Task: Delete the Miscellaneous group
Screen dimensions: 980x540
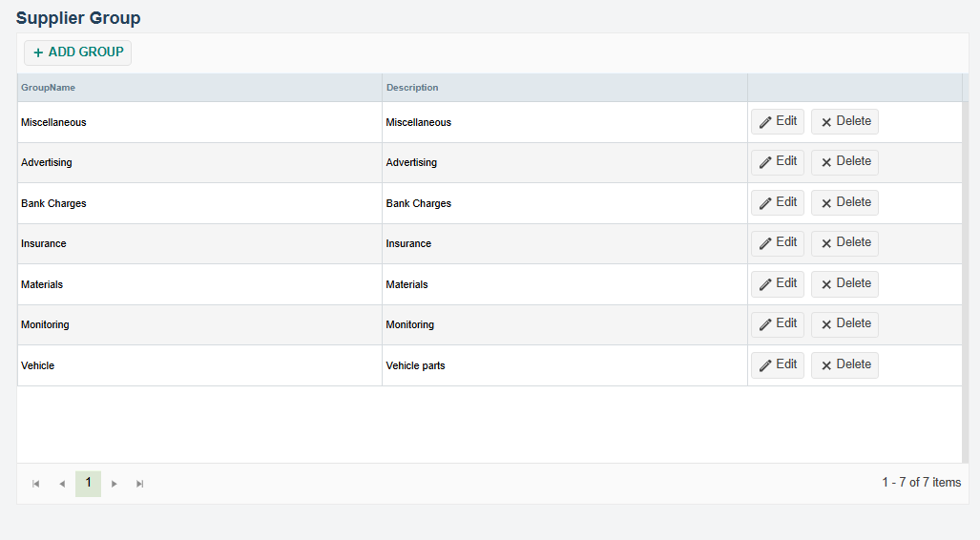Action: (844, 122)
